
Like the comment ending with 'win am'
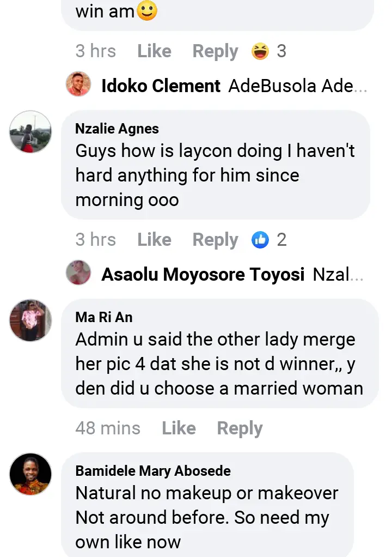point(154,51)
